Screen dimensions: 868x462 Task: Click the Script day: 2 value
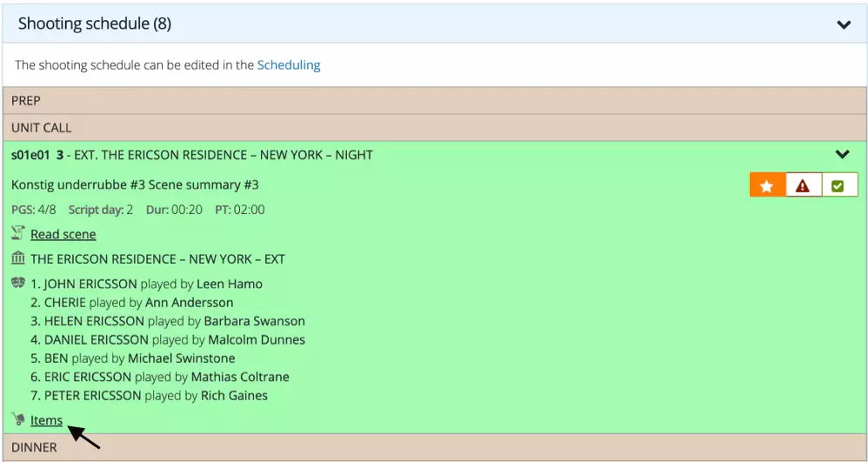[x=101, y=210]
